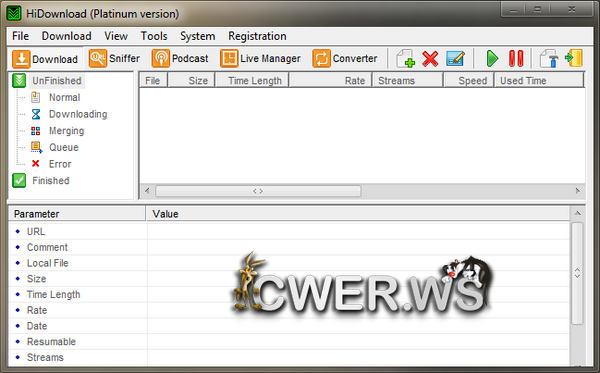Open the Download menu

coord(67,36)
